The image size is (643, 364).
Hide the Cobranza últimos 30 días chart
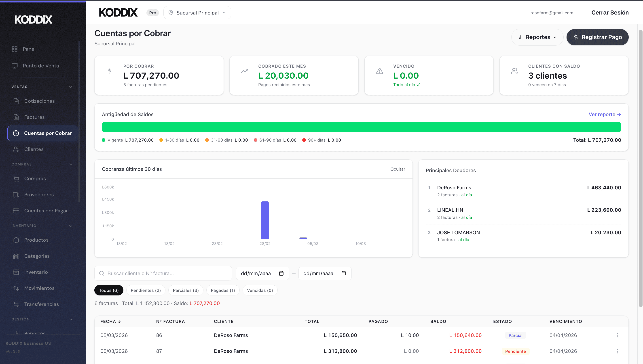[x=398, y=169]
